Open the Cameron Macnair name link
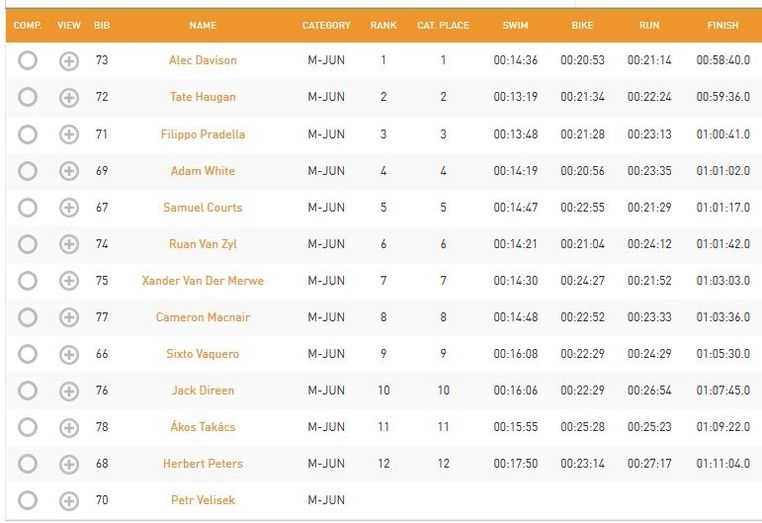The image size is (762, 523). tap(203, 317)
